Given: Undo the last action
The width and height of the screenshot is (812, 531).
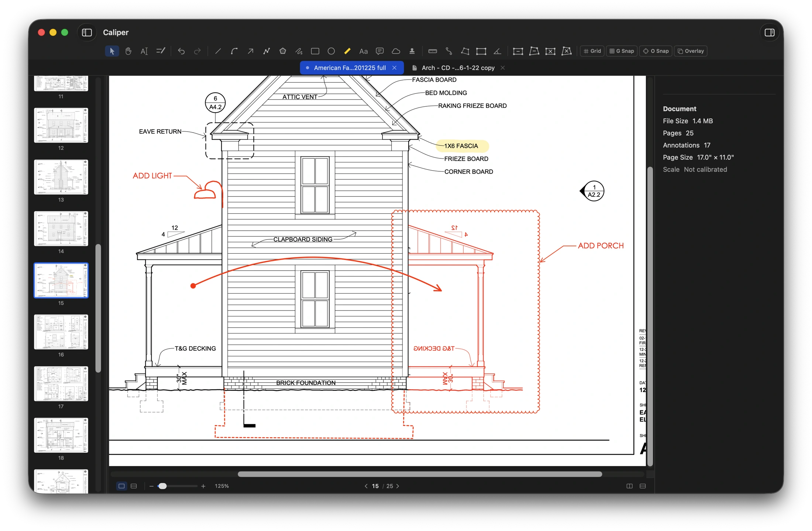Looking at the screenshot, I should 181,51.
